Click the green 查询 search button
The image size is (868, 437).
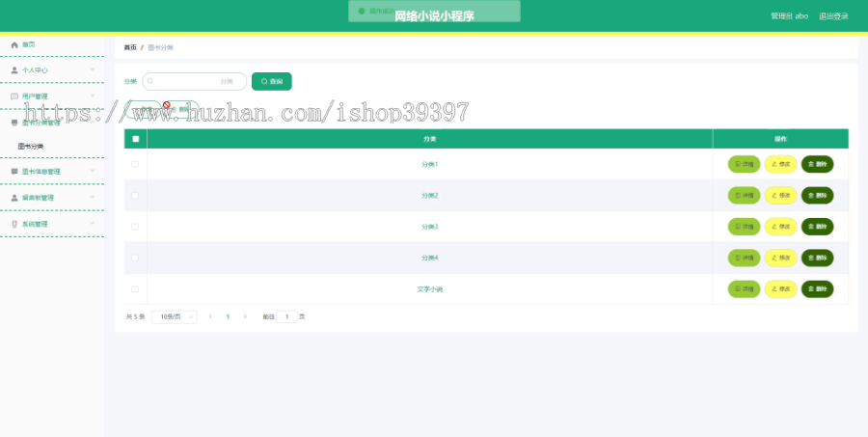(x=272, y=81)
